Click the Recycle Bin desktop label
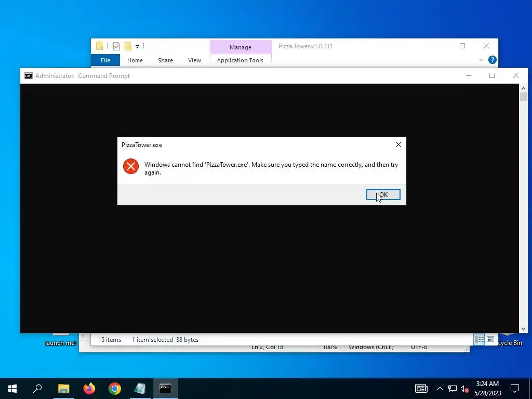The width and height of the screenshot is (532, 399). pyautogui.click(x=510, y=343)
